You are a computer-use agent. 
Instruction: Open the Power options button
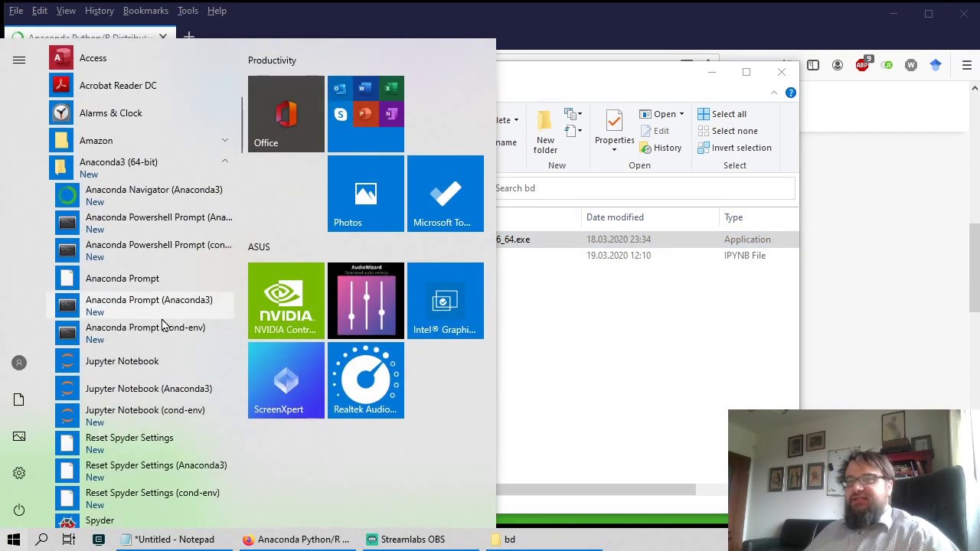pos(19,510)
